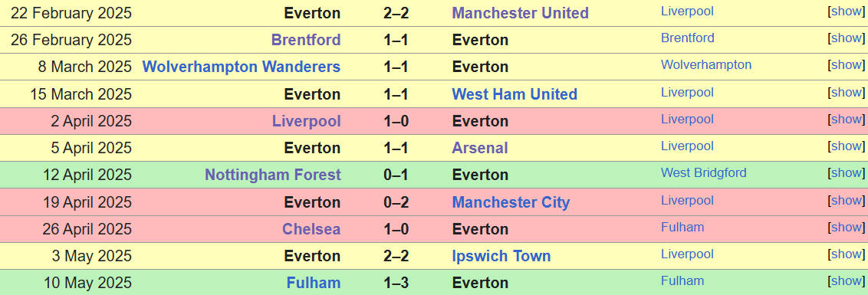Open the West Bridgford location link
Screen dimensions: 868x295
click(704, 172)
